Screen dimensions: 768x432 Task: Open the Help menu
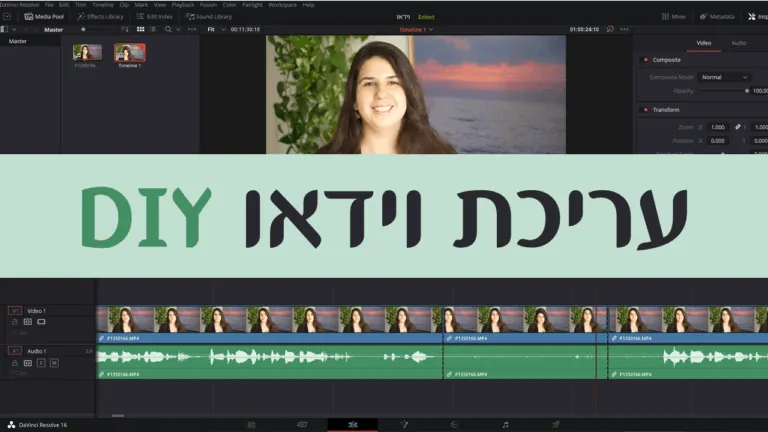click(309, 5)
